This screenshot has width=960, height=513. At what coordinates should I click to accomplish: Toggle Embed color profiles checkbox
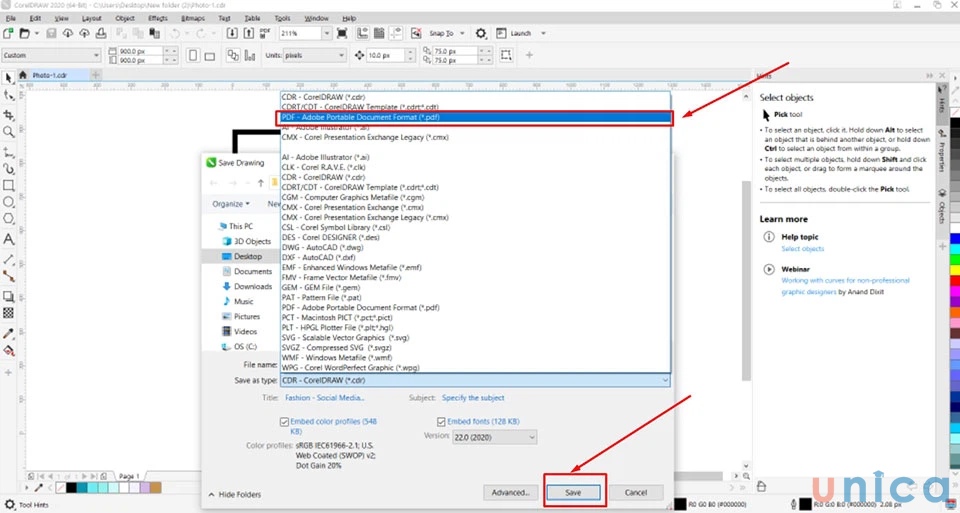(284, 422)
